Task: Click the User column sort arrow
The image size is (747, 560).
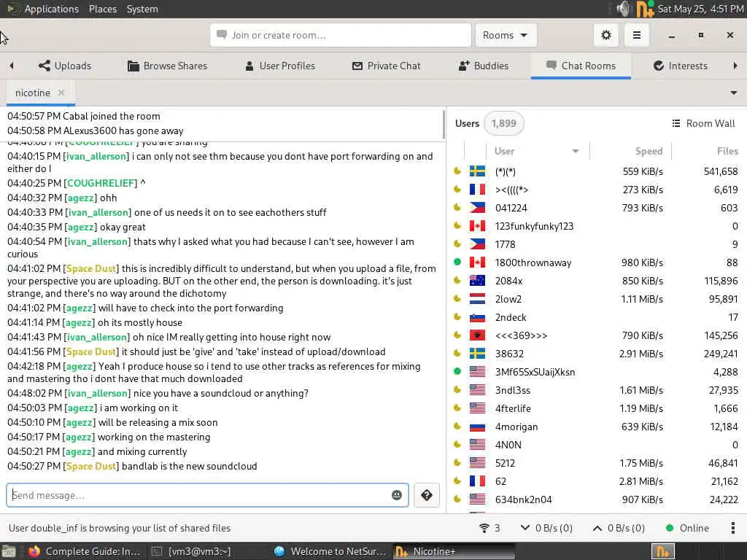Action: click(575, 152)
